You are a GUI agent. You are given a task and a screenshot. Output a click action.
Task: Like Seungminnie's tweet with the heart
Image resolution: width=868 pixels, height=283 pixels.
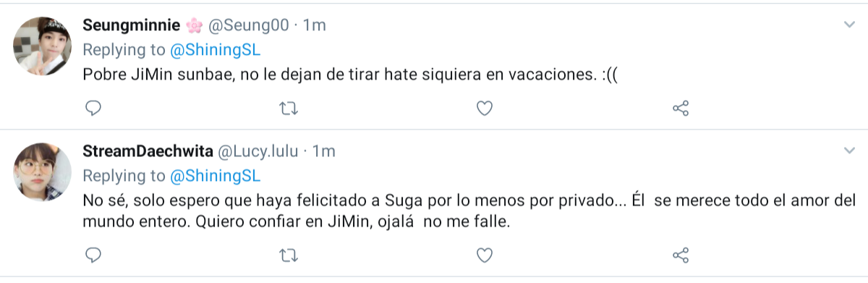click(485, 109)
